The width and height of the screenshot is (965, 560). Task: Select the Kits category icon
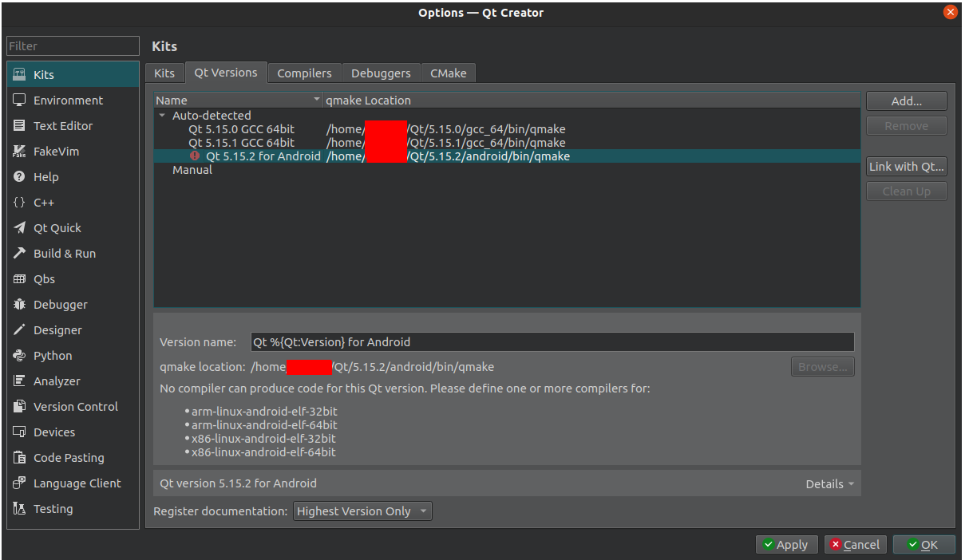pos(20,74)
